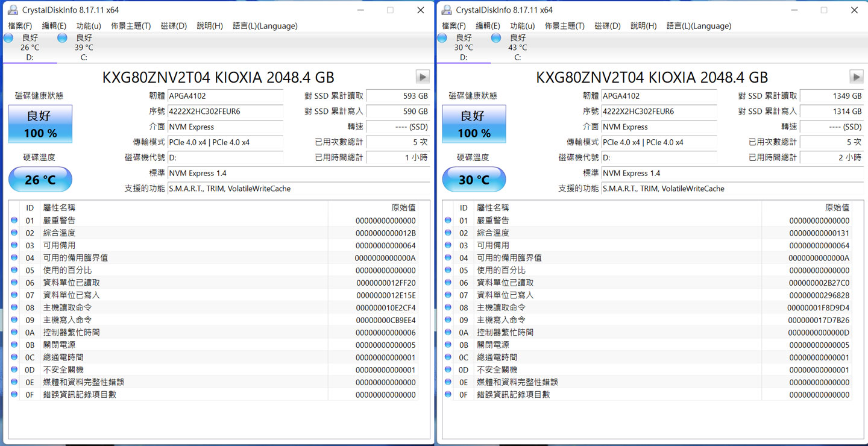Image resolution: width=868 pixels, height=446 pixels.
Task: Select 可用的備用臨界值 row in left window
Action: 214,258
